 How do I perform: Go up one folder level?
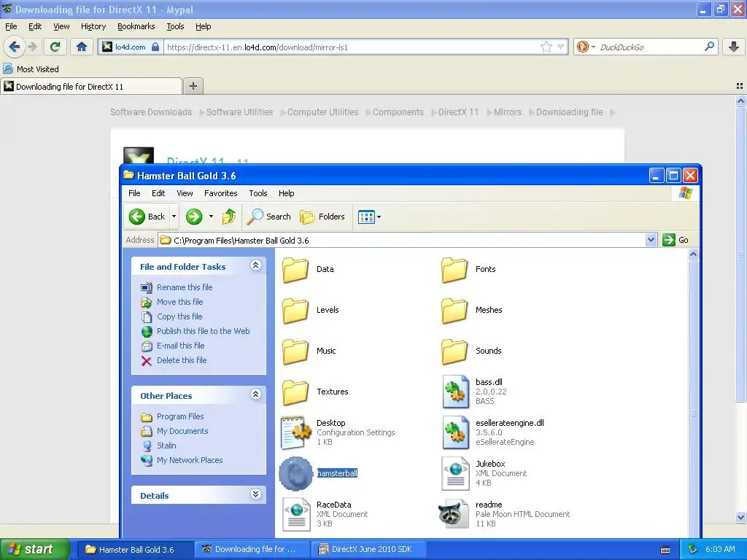click(229, 217)
